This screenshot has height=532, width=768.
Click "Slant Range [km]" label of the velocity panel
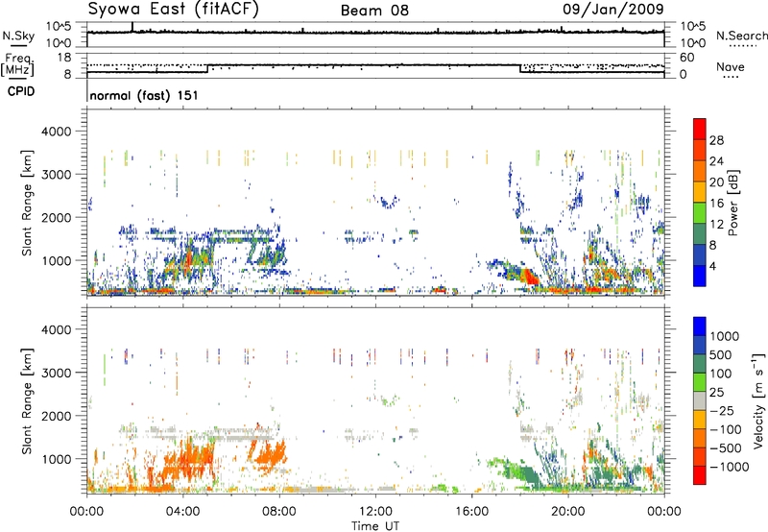pyautogui.click(x=27, y=401)
